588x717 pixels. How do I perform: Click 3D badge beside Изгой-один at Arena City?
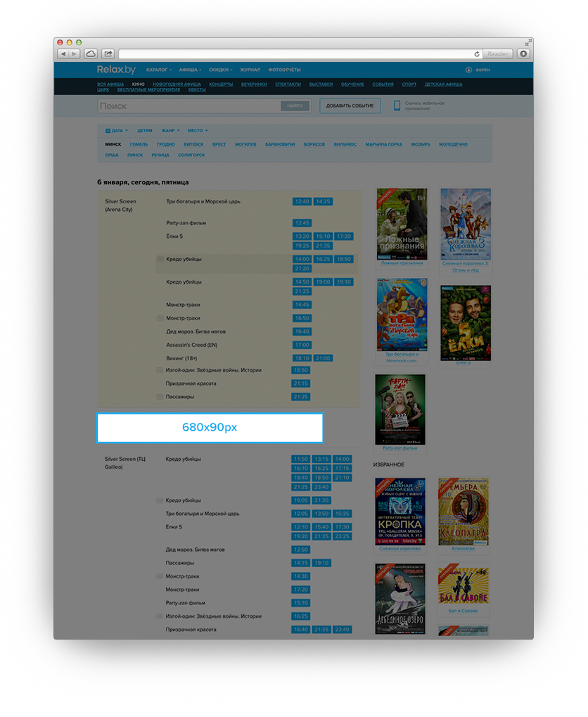[160, 370]
